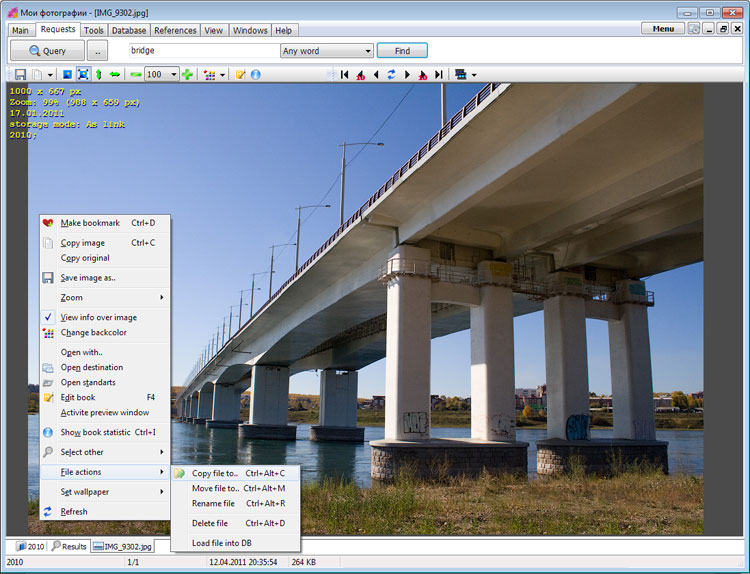Image resolution: width=750 pixels, height=574 pixels.
Task: Select Open with menu entry
Action: [x=105, y=352]
